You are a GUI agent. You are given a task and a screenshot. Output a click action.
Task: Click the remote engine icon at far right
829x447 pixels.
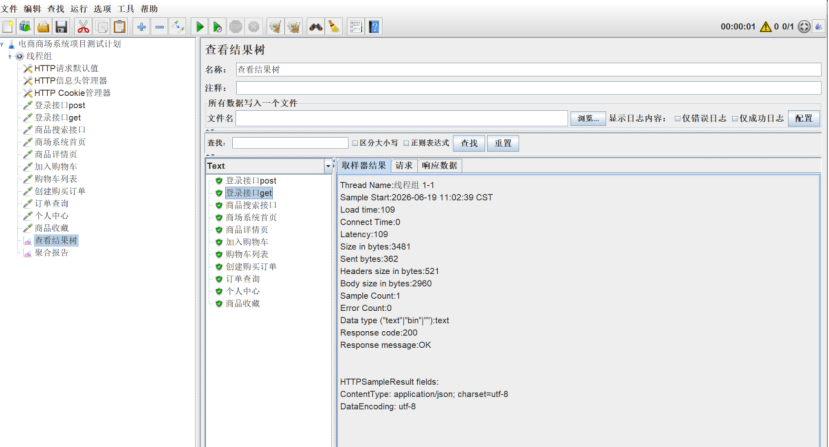(819, 26)
